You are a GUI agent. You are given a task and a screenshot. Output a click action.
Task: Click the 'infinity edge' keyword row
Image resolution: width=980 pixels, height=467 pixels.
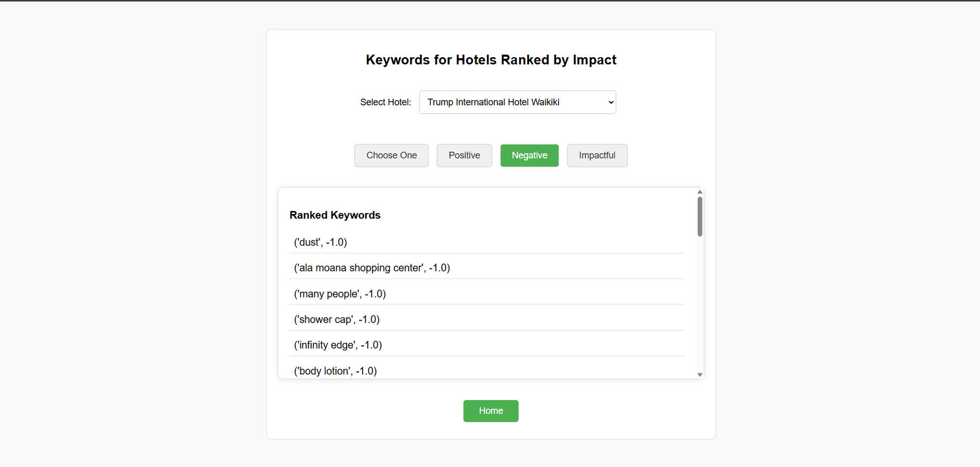pos(338,345)
